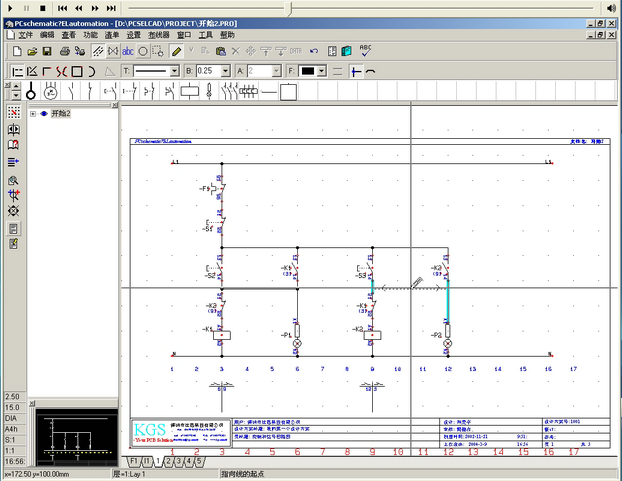Select the pencil drawing tool
The image size is (622, 481).
click(177, 50)
